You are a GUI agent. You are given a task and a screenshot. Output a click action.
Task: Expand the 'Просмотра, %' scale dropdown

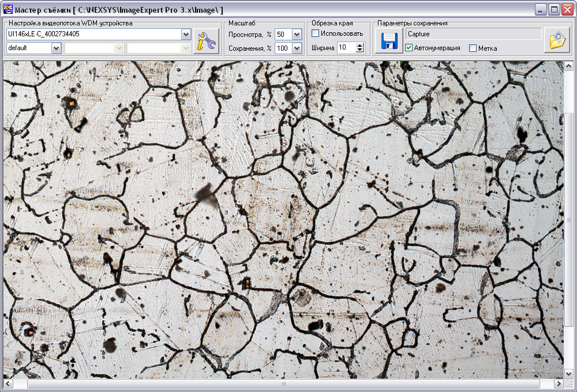click(x=297, y=35)
